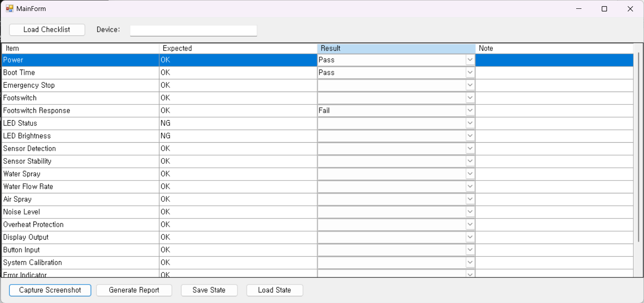This screenshot has height=303, width=644.
Task: Expand the Boot Time result dropdown
Action: coord(470,73)
